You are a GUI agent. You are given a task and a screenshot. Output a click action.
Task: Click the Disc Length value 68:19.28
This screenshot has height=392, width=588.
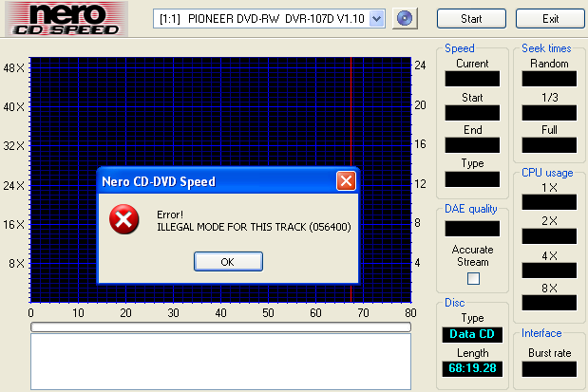473,368
